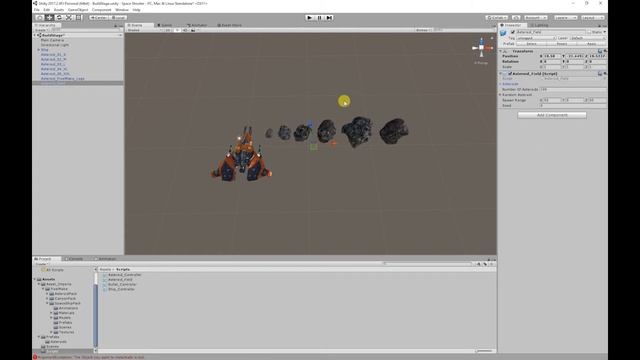Open the Collab dropdown
This screenshot has width=640, height=360.
[497, 18]
